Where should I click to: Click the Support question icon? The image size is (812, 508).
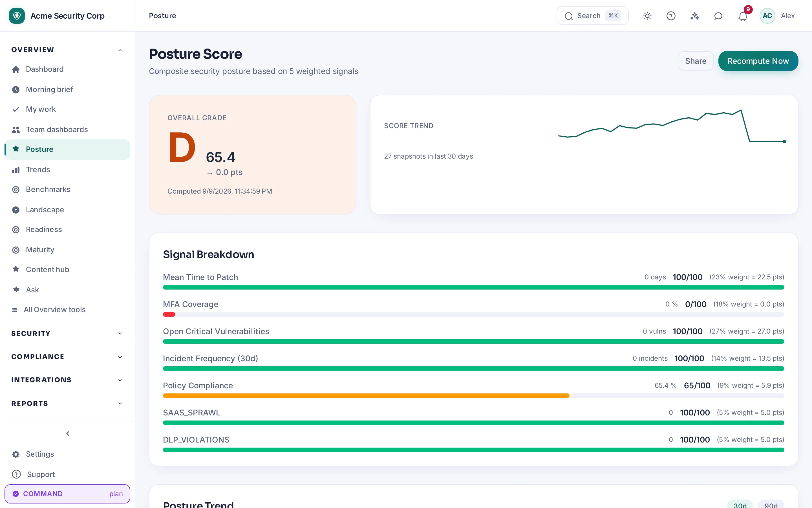[x=16, y=474]
